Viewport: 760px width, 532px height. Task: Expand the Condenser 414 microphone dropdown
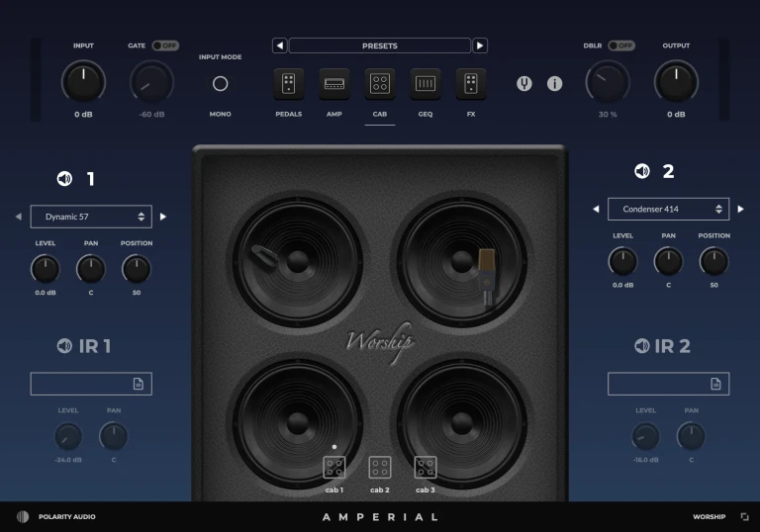coord(668,209)
